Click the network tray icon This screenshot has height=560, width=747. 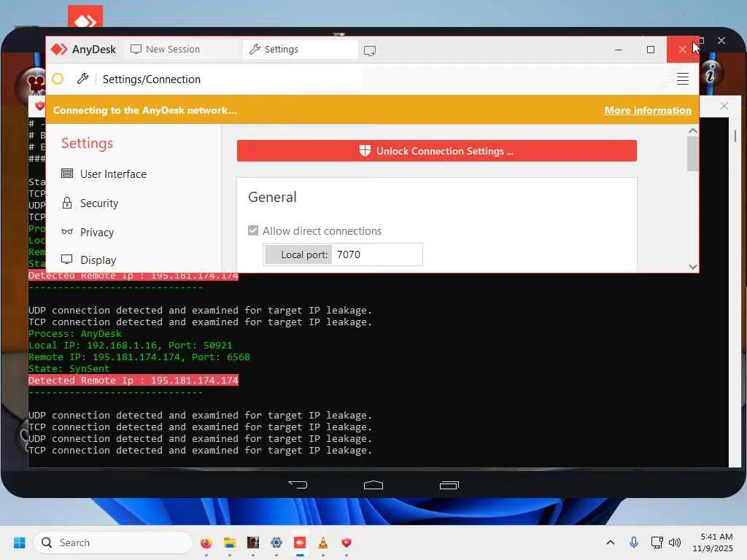pos(657,542)
